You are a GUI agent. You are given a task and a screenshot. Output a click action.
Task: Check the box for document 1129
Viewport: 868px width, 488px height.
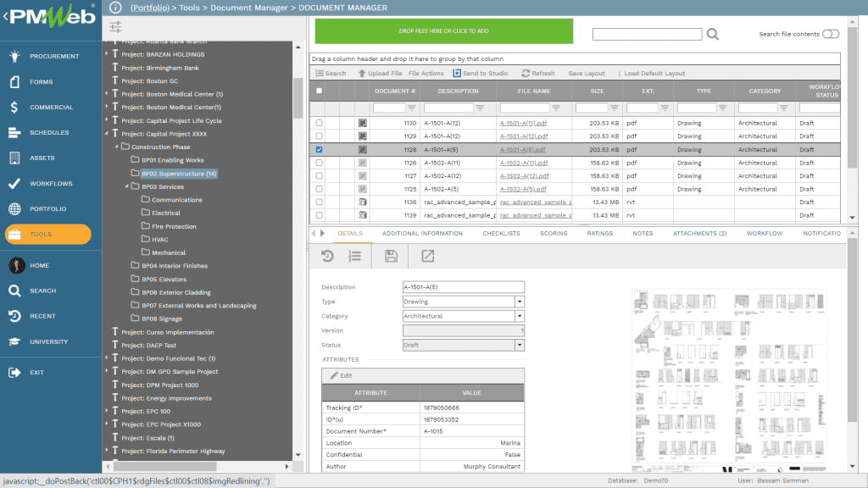(319, 136)
